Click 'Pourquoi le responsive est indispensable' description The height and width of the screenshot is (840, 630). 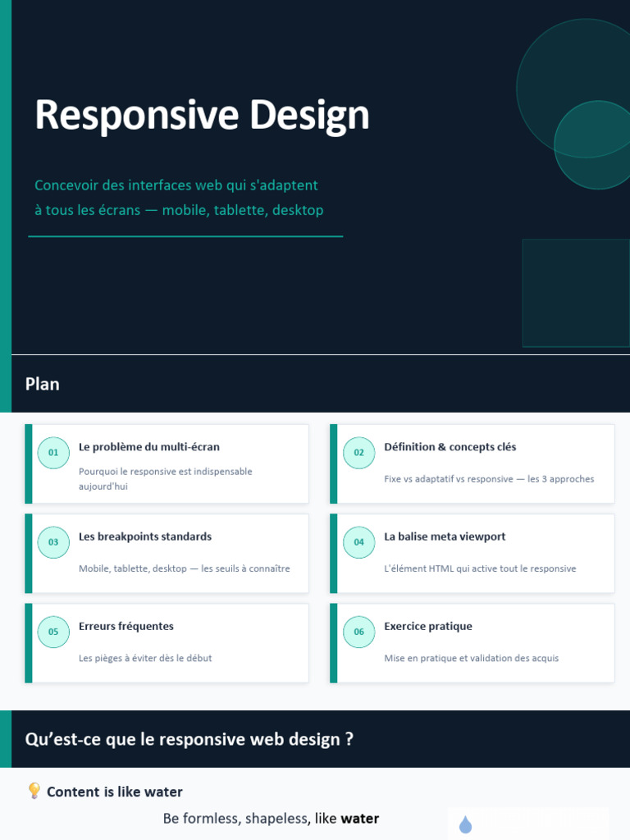tap(165, 479)
